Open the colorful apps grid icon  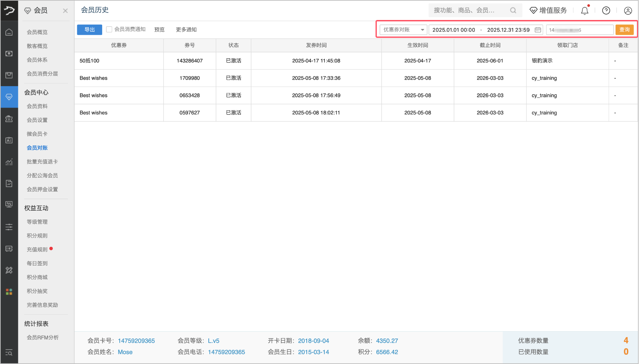click(x=9, y=292)
